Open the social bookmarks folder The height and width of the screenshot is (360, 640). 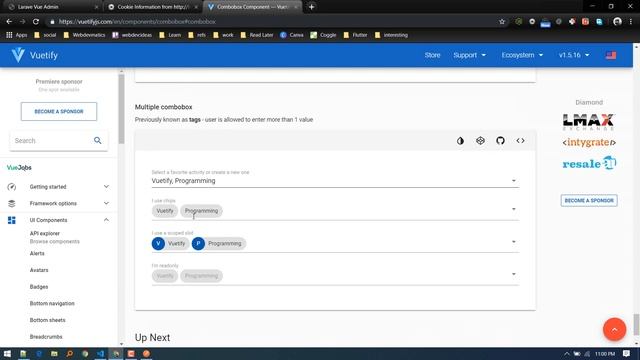pyautogui.click(x=45, y=35)
